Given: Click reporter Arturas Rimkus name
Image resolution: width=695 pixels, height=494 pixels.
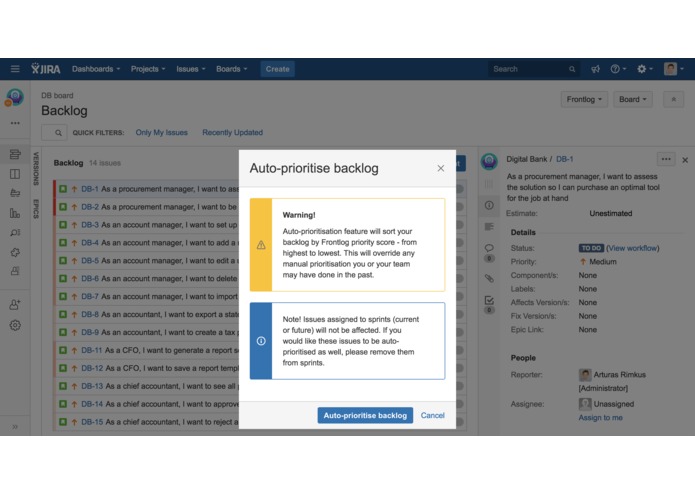Looking at the screenshot, I should 619,375.
